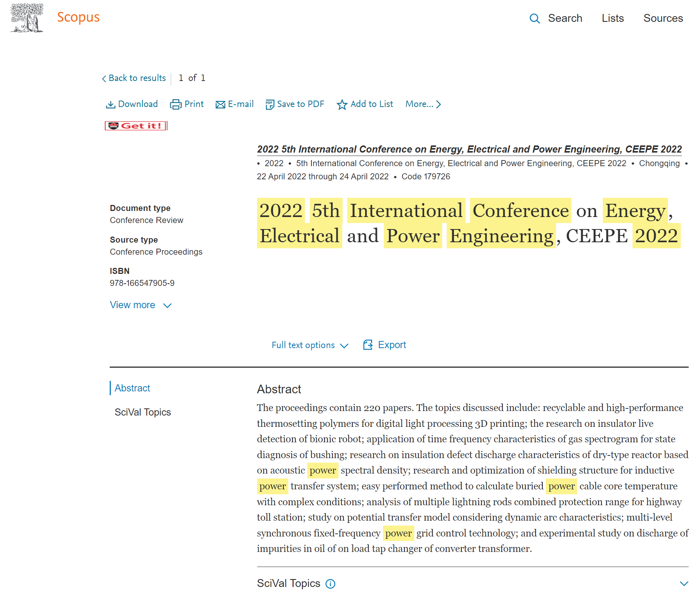Click the Add to List star icon
Screen dimensions: 700x596
[342, 104]
